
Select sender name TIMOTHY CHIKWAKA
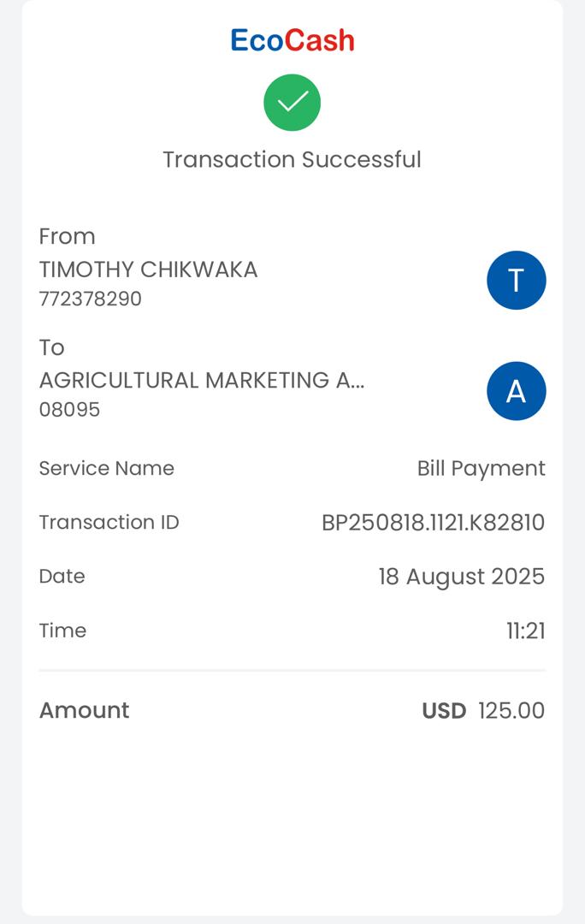[148, 269]
